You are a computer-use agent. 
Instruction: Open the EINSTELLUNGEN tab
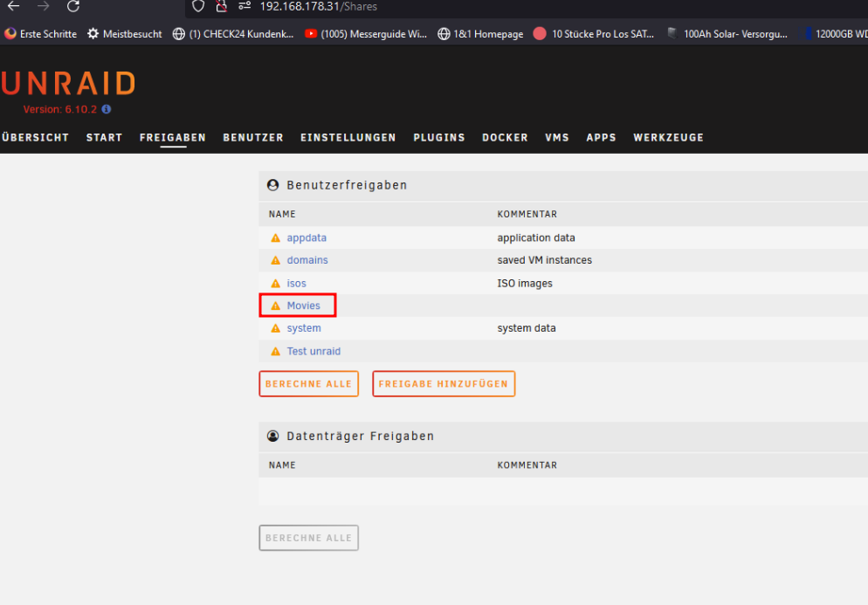[348, 137]
